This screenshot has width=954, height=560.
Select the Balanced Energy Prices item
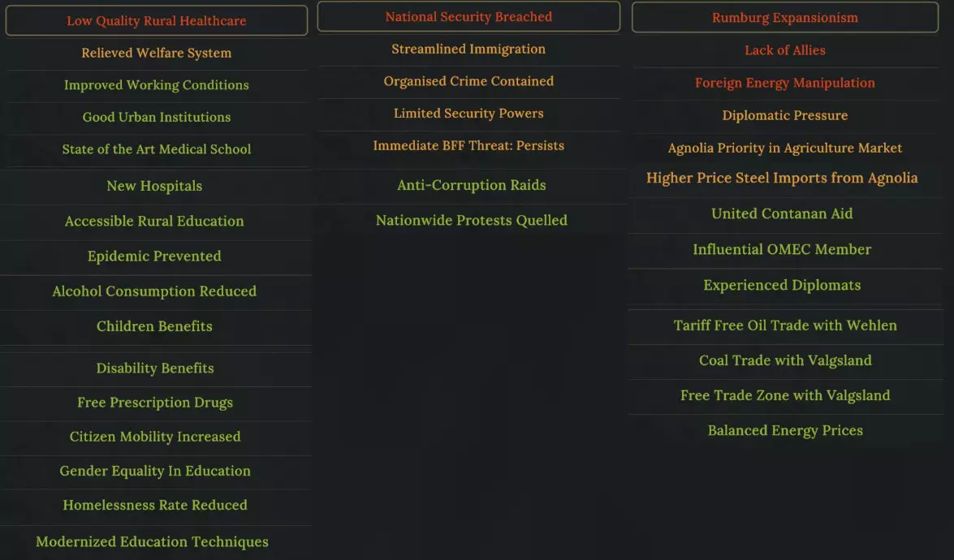(x=785, y=431)
